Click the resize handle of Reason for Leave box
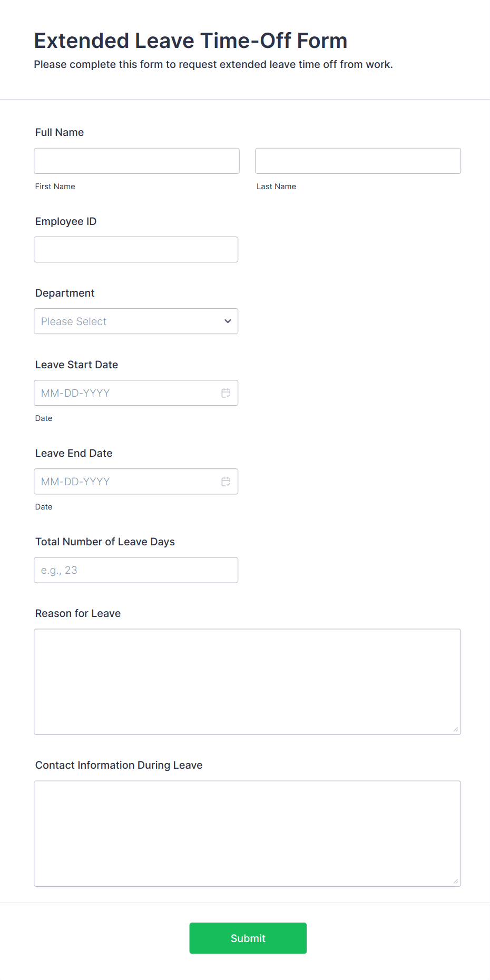Viewport: 490px width, 980px height. [454, 729]
